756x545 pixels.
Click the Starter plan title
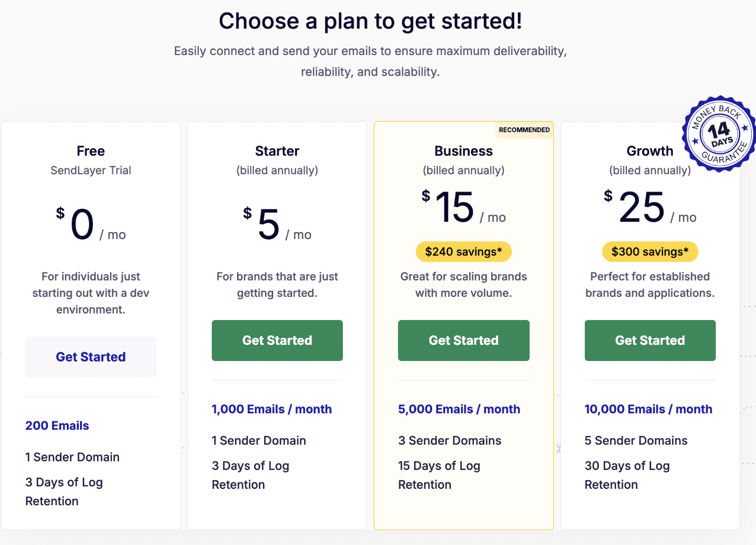pos(277,151)
